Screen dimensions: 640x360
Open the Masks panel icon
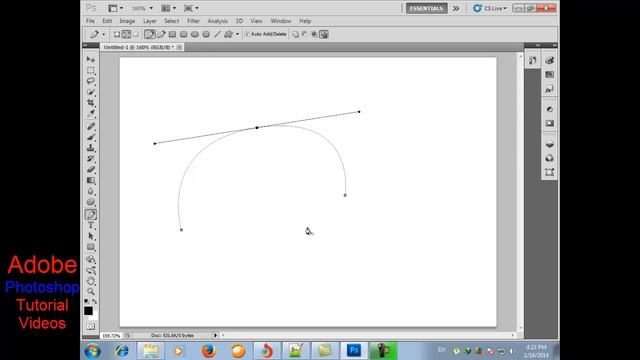coord(549,123)
